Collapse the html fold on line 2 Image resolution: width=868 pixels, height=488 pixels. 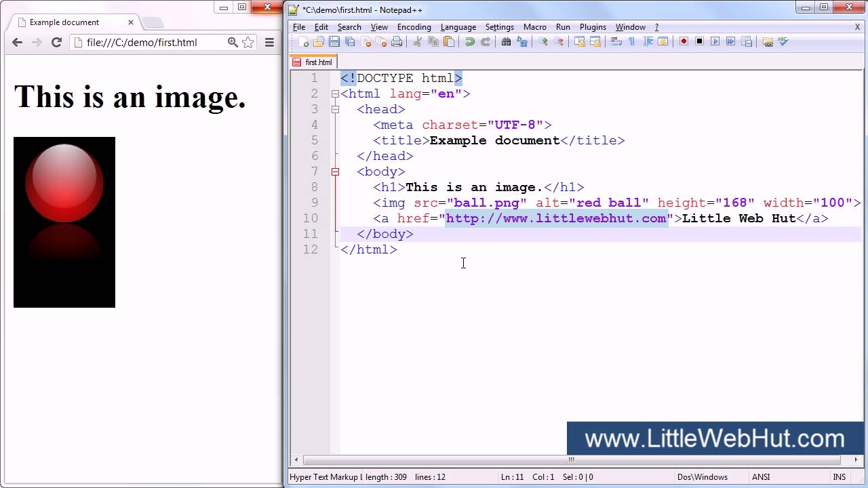point(335,94)
